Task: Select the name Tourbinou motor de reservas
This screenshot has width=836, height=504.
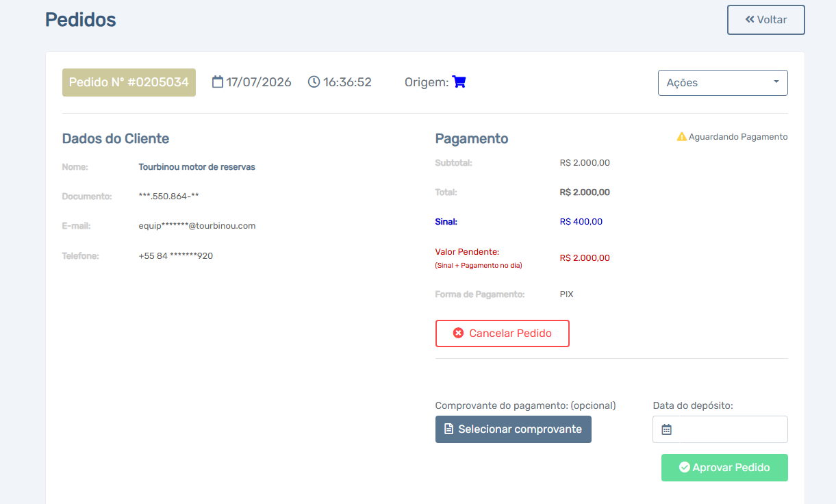Action: (197, 167)
